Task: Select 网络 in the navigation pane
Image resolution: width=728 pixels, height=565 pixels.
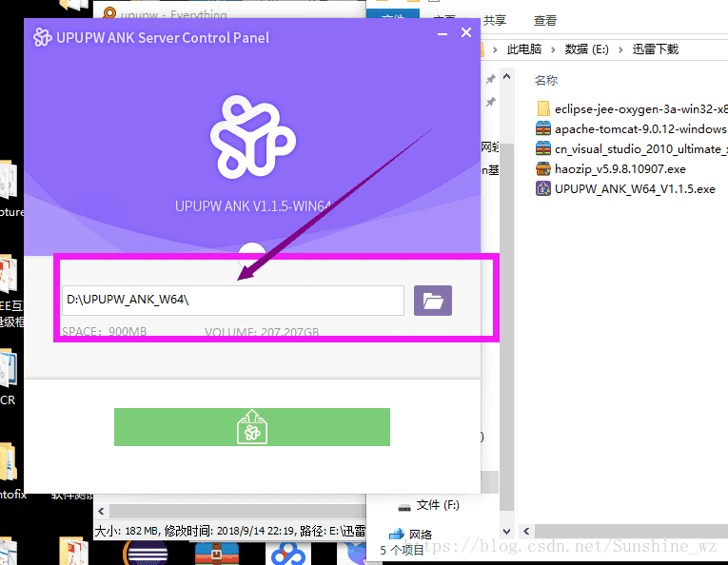Action: (410, 534)
